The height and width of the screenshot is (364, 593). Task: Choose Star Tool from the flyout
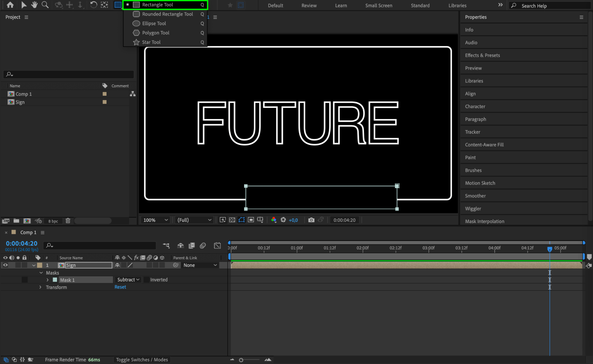point(166,42)
